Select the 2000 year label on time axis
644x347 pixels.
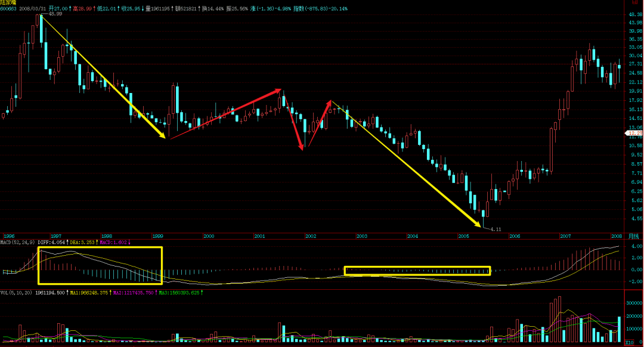pos(209,236)
